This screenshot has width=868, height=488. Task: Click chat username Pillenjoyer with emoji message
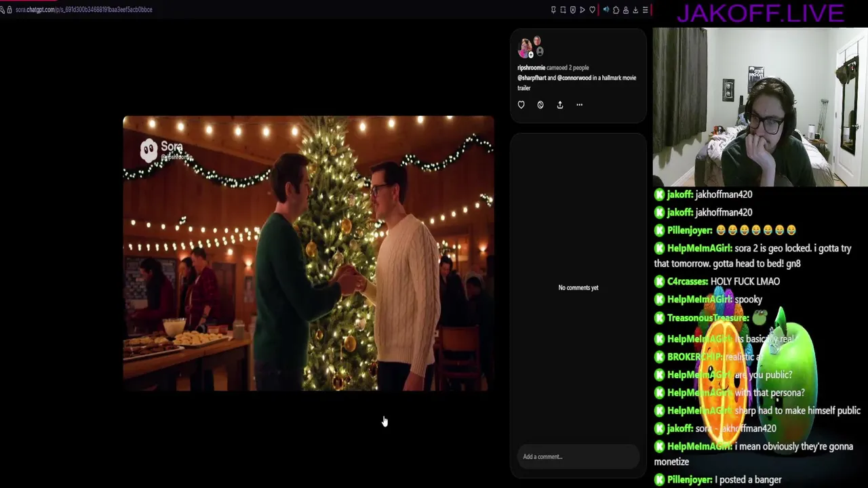690,230
